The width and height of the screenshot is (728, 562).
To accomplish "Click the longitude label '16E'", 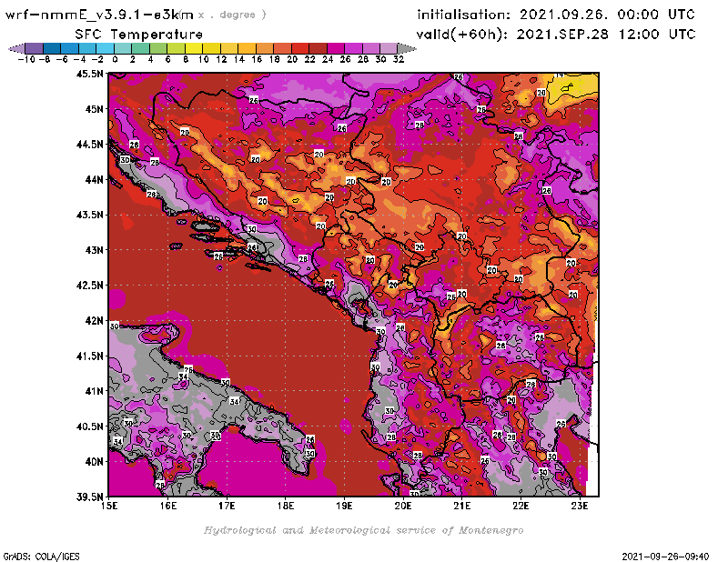I will 168,506.
